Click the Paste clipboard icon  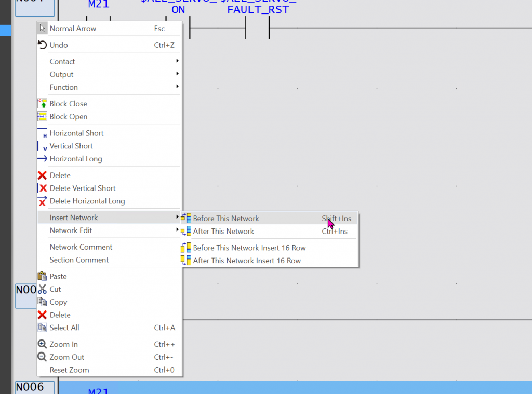pyautogui.click(x=42, y=276)
